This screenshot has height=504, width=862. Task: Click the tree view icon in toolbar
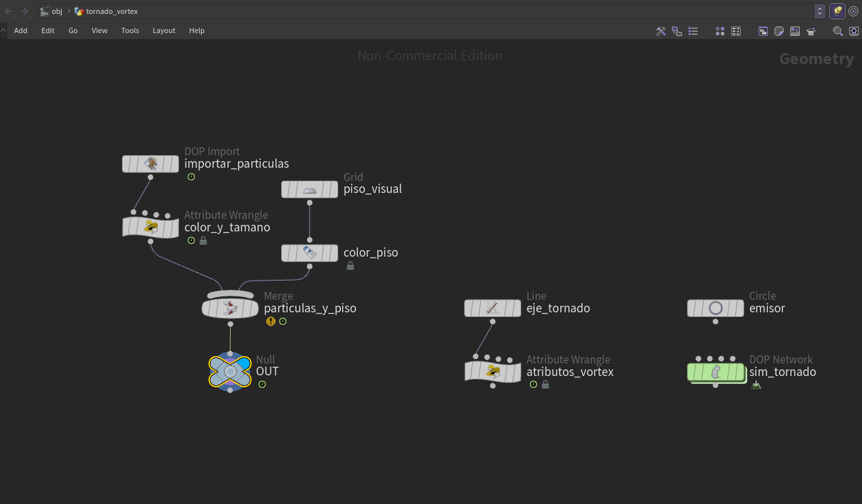(x=677, y=31)
